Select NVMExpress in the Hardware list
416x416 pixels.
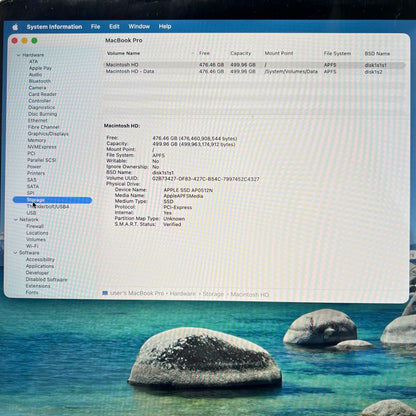[x=42, y=147]
